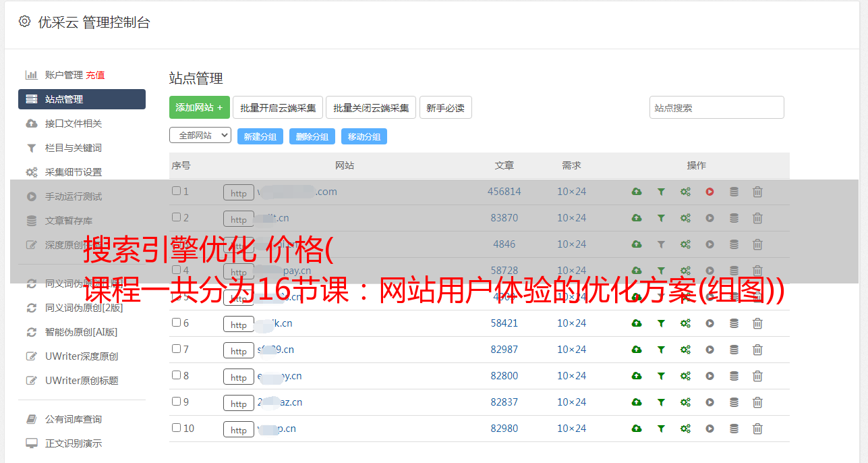This screenshot has height=463, width=868.
Task: Tick the checkbox for site row 1
Action: pos(176,191)
